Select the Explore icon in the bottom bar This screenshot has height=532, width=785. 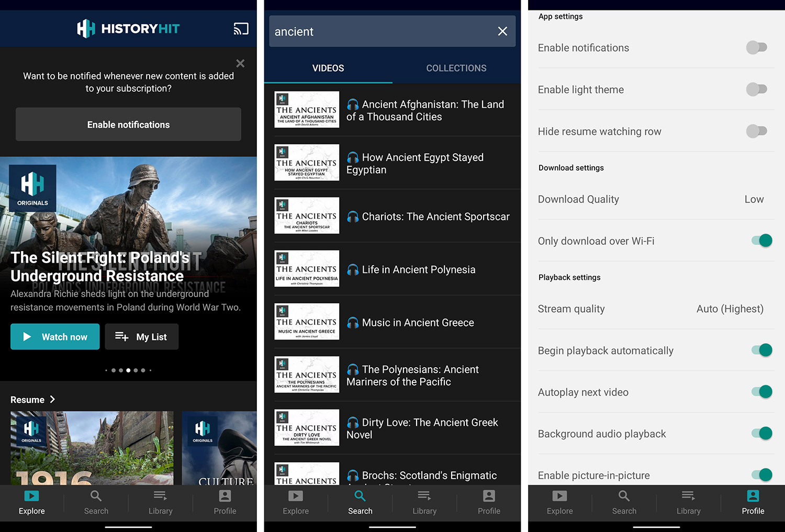[x=31, y=495]
